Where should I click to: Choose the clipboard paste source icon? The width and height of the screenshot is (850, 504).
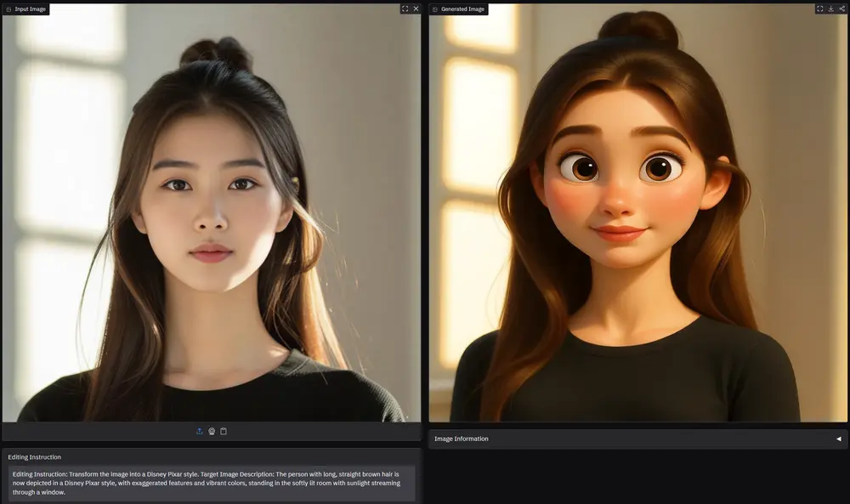[224, 432]
